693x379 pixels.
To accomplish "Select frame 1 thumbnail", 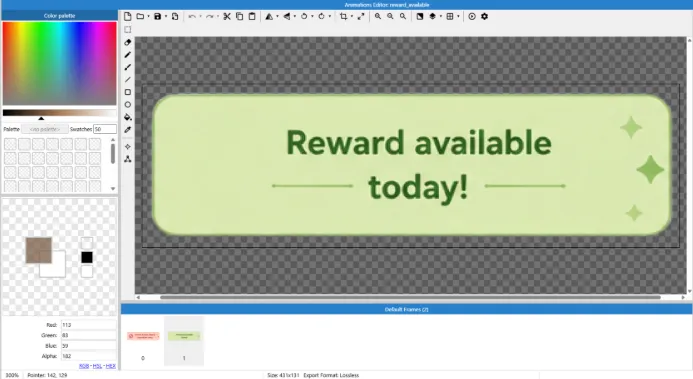I will [x=184, y=341].
